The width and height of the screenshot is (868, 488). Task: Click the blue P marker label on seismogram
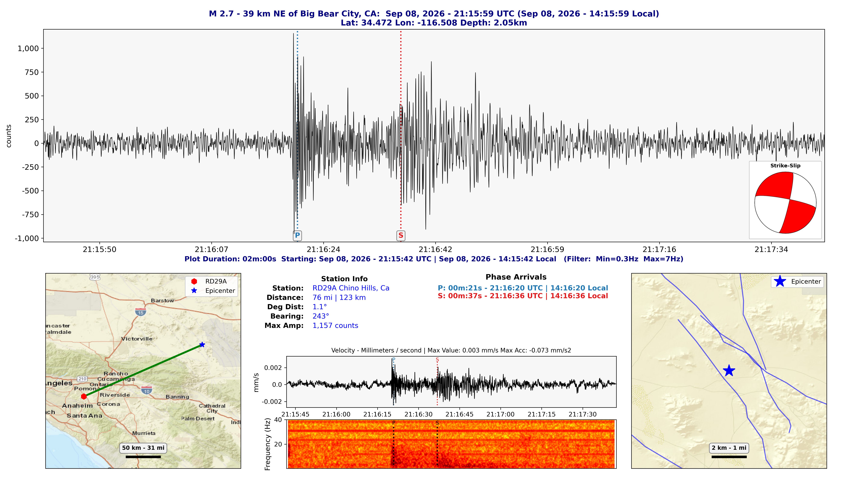coord(297,235)
